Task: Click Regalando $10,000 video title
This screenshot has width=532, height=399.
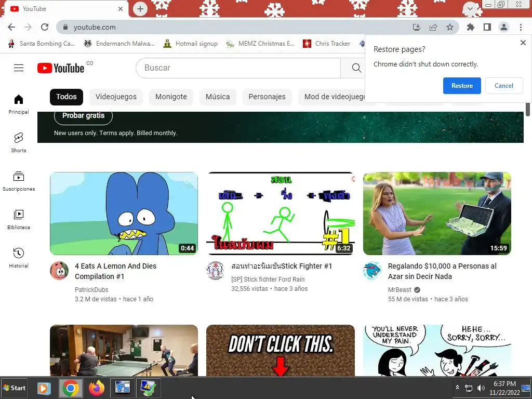Action: click(x=442, y=271)
